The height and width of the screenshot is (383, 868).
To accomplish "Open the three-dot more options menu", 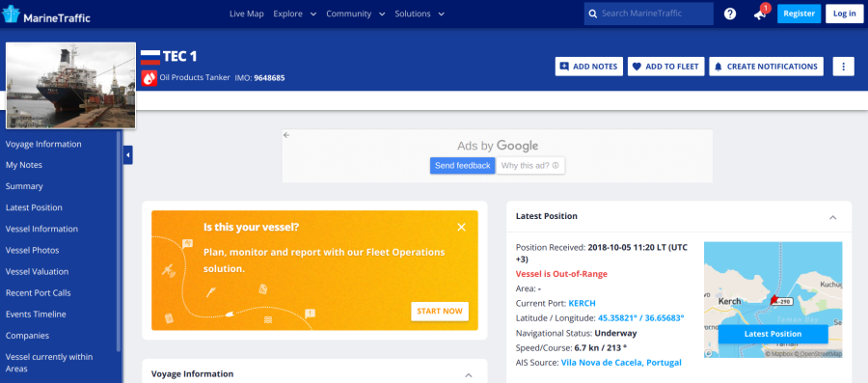I will point(843,67).
